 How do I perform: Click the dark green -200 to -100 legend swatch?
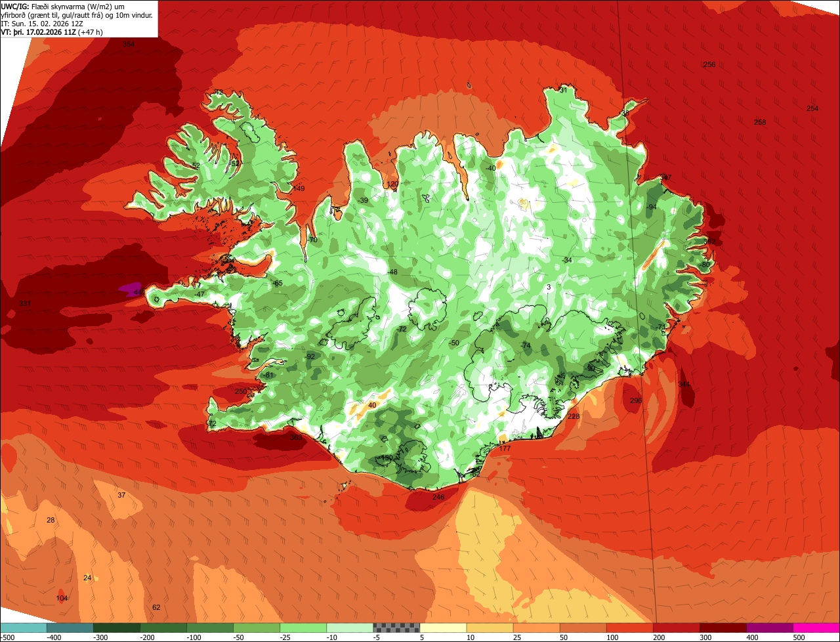tap(163, 628)
